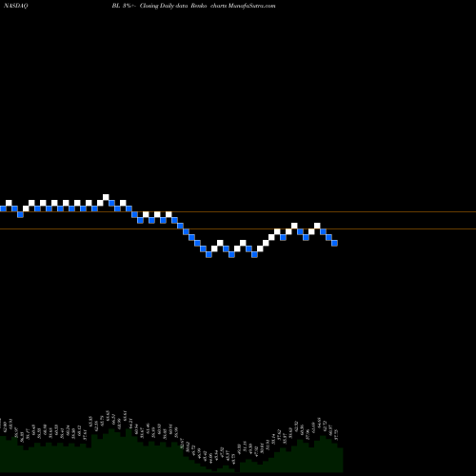
Task: Select the last blue Renko brick at the right end
Action: pos(334,243)
